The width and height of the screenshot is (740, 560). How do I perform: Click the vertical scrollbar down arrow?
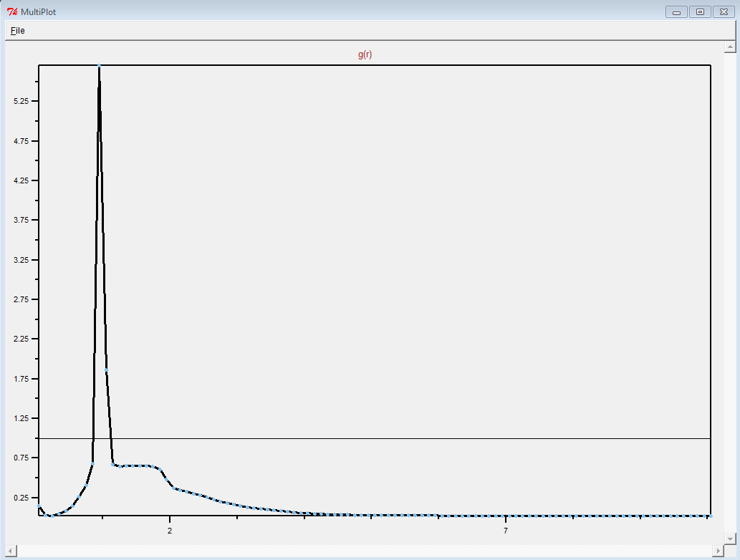[x=730, y=539]
